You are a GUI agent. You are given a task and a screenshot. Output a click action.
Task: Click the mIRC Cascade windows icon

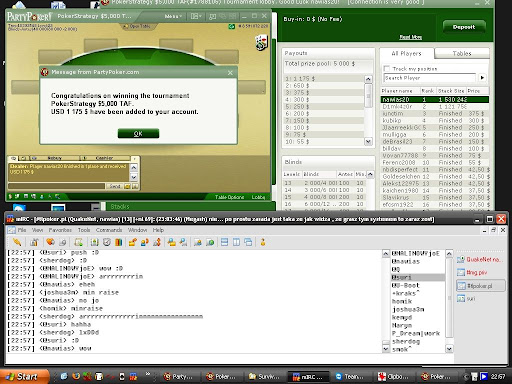point(248,242)
